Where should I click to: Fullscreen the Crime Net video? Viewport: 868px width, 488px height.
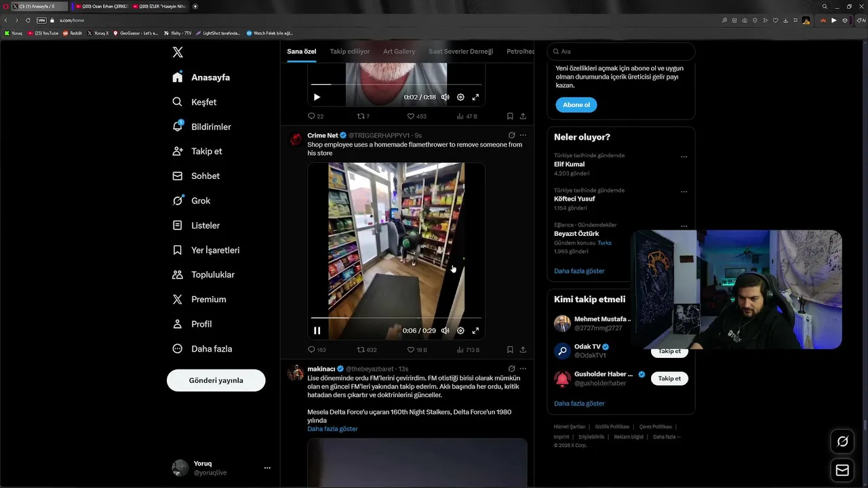click(x=475, y=331)
